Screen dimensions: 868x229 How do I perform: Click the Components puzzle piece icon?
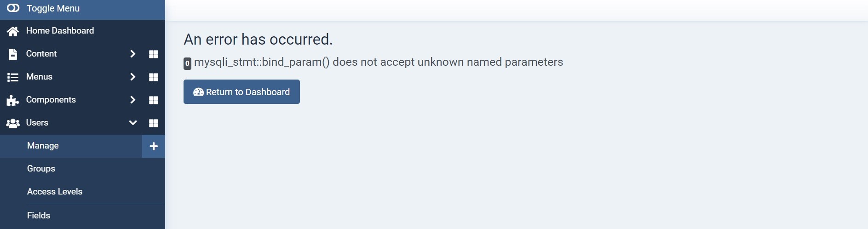coord(13,100)
